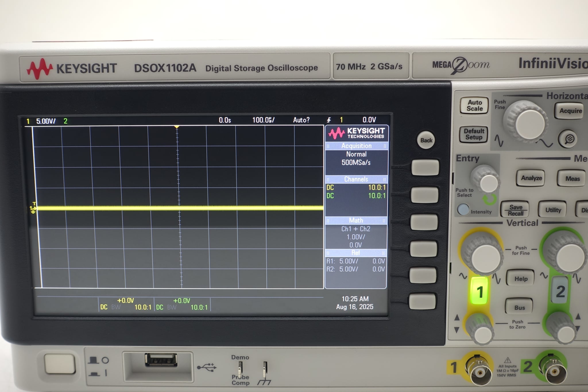
Task: Tap the Help key
Action: pos(521,279)
